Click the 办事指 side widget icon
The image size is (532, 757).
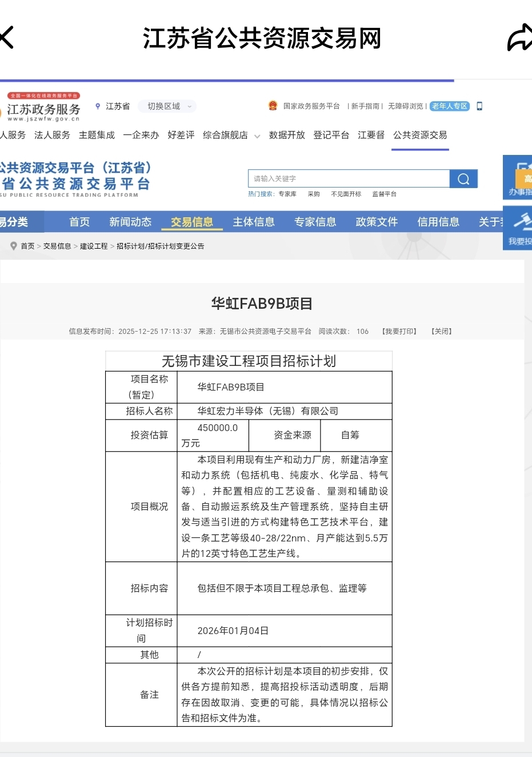[518, 177]
